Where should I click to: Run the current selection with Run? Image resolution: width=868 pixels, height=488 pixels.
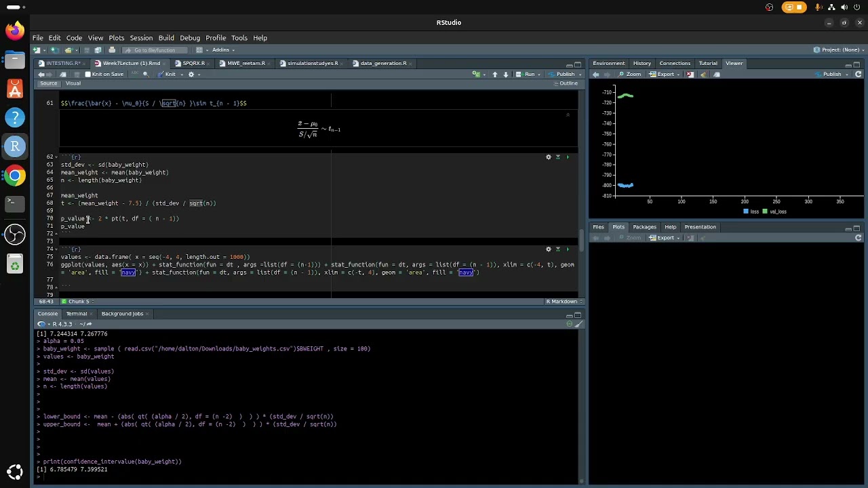click(526, 75)
